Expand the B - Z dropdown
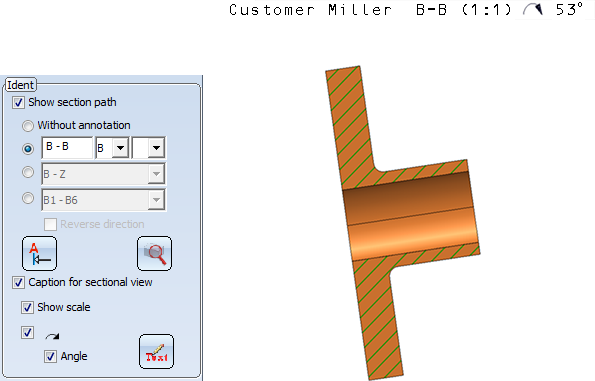The width and height of the screenshot is (595, 381). pos(156,174)
